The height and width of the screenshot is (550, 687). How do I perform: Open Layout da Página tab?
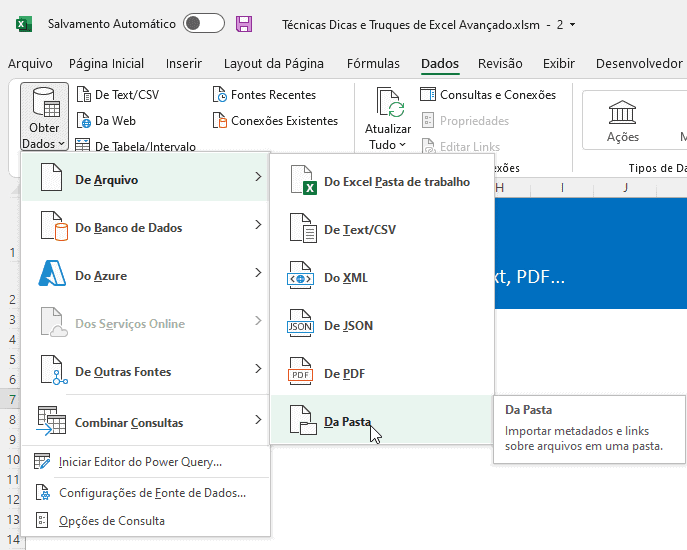click(x=274, y=64)
